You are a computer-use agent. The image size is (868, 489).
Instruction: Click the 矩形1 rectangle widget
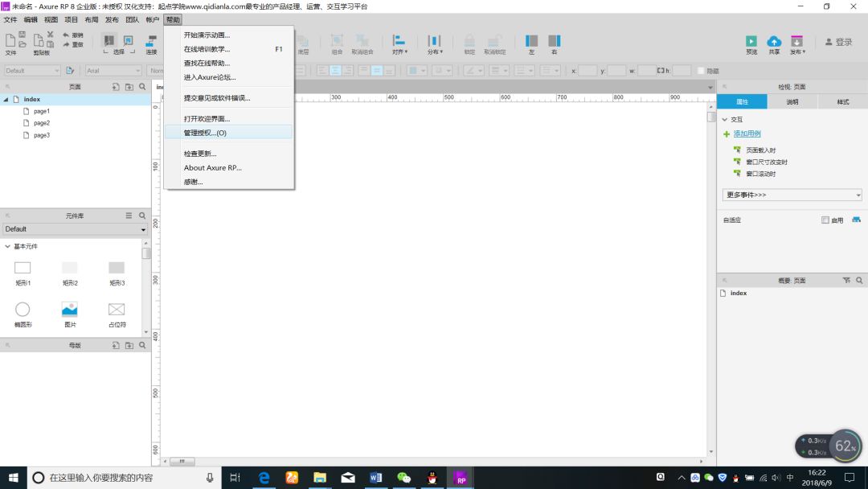(x=23, y=268)
